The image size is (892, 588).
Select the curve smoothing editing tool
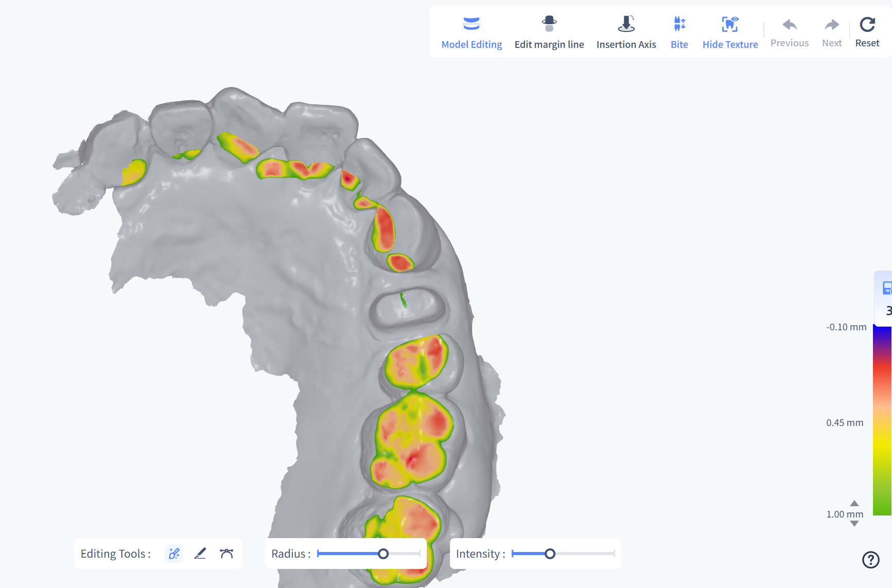(x=226, y=554)
